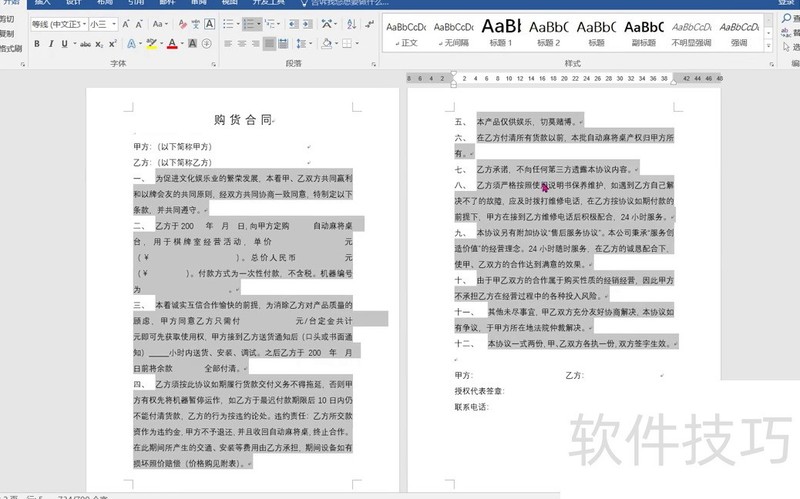Viewport: 800px width, 499px height.
Task: Apply bullet list formatting
Action: (228, 24)
